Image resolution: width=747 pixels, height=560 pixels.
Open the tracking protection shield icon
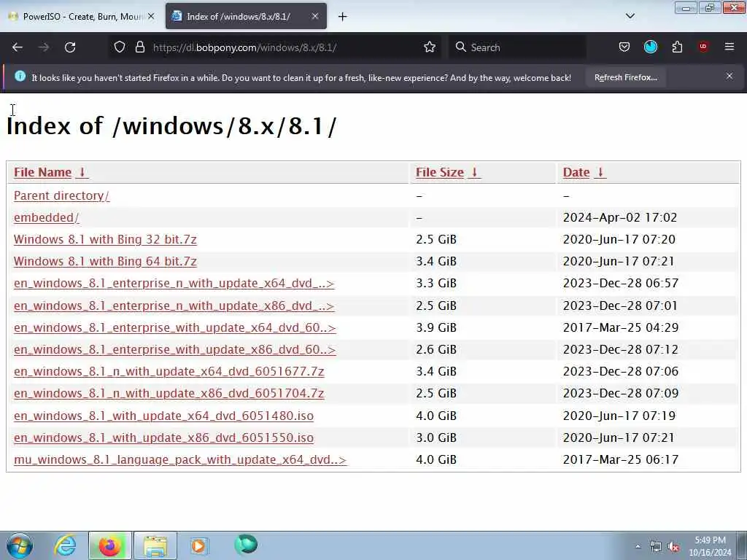[x=120, y=47]
